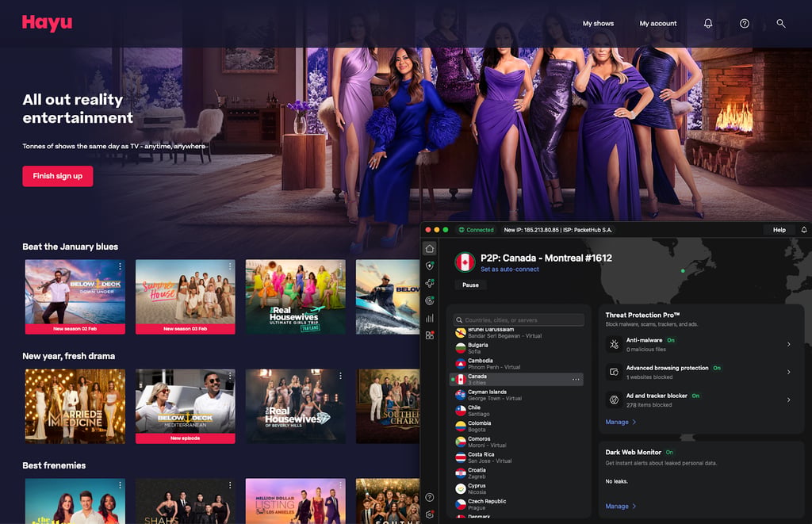This screenshot has height=524, width=812.
Task: Open Below Deck Mediterranean show thumbnail
Action: [186, 406]
